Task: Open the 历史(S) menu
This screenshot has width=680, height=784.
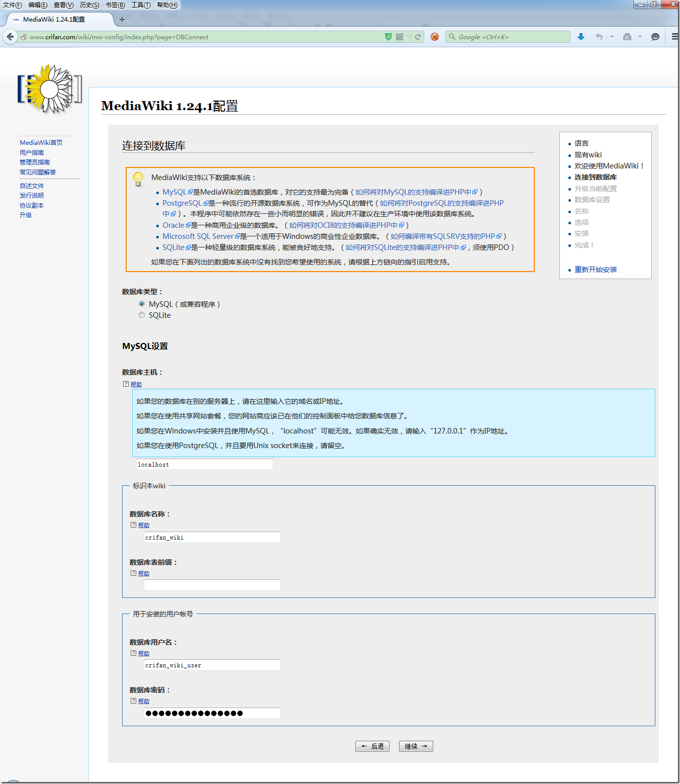Action: 89,5
